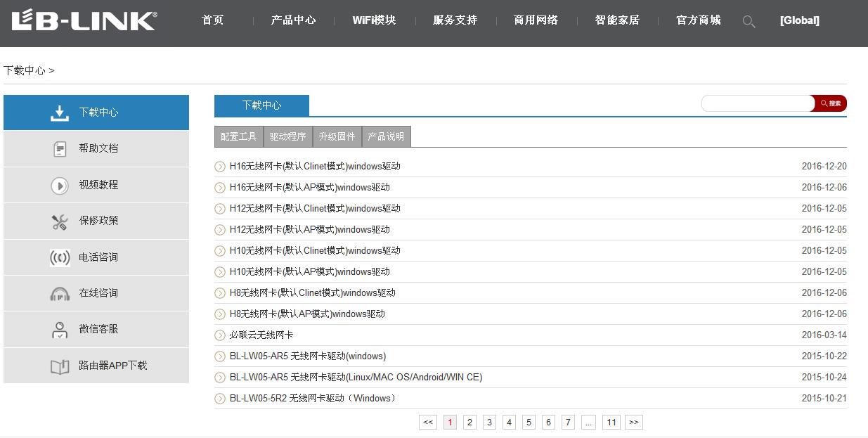
Task: Go to page 11 via pagination
Action: point(611,422)
